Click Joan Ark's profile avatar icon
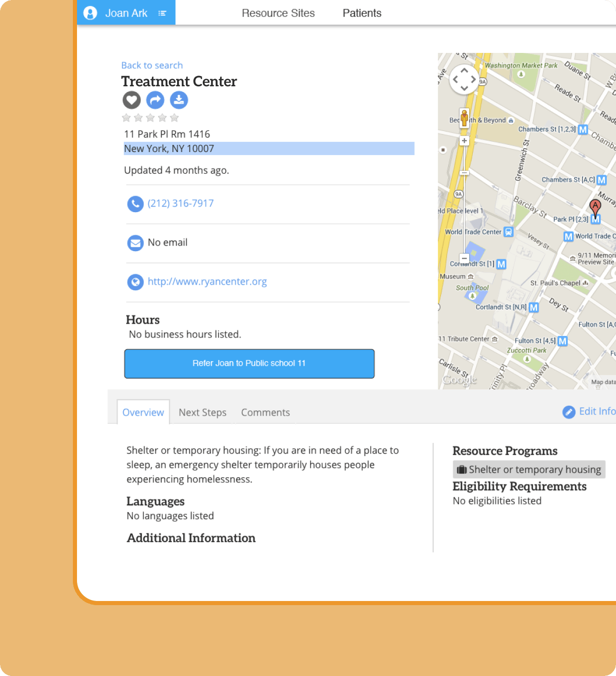 90,12
